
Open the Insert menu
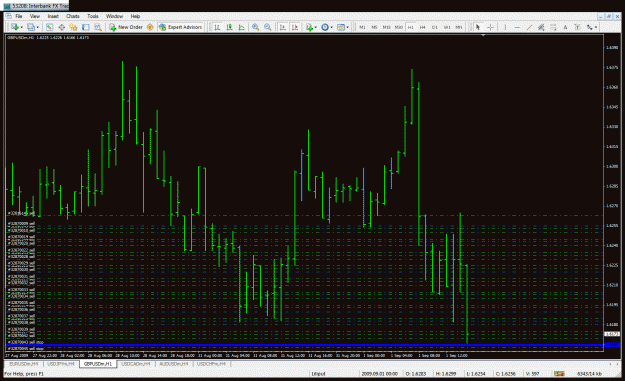[x=53, y=16]
